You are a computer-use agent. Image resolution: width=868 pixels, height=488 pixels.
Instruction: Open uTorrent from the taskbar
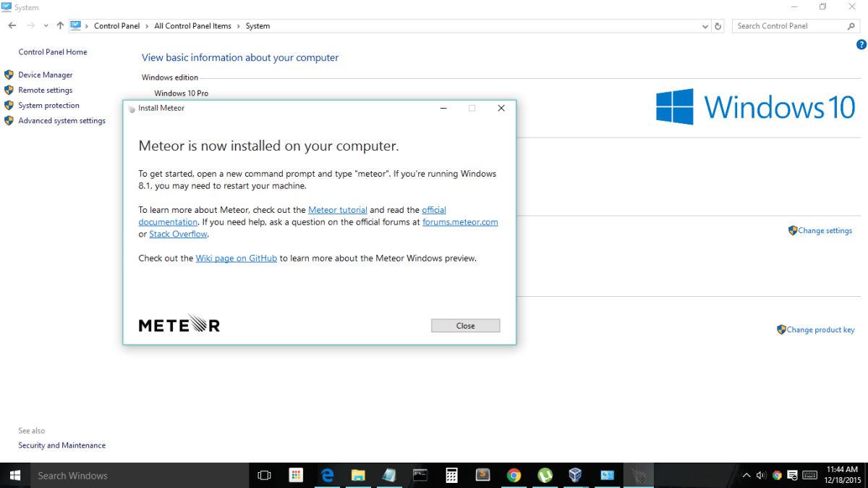coord(545,475)
